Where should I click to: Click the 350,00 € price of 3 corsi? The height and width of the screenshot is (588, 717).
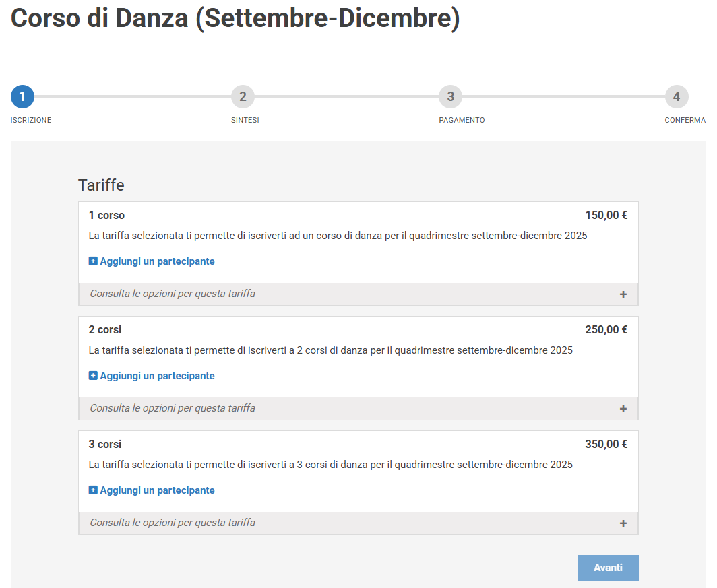[606, 444]
